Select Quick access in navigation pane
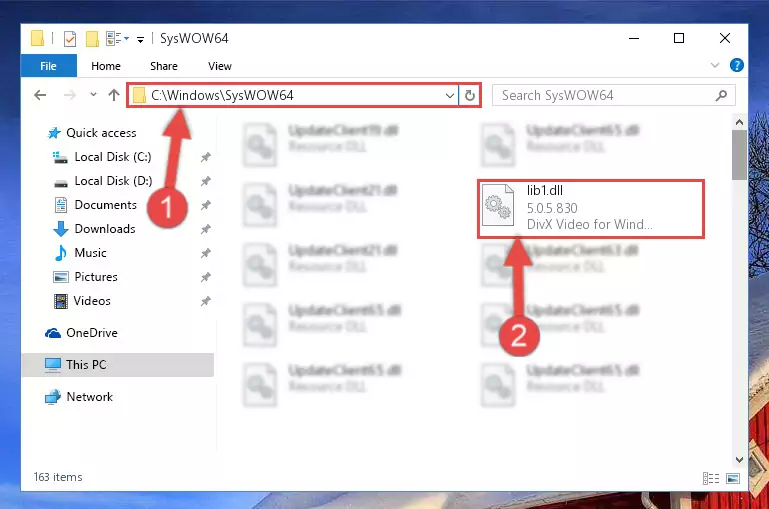 coord(101,133)
